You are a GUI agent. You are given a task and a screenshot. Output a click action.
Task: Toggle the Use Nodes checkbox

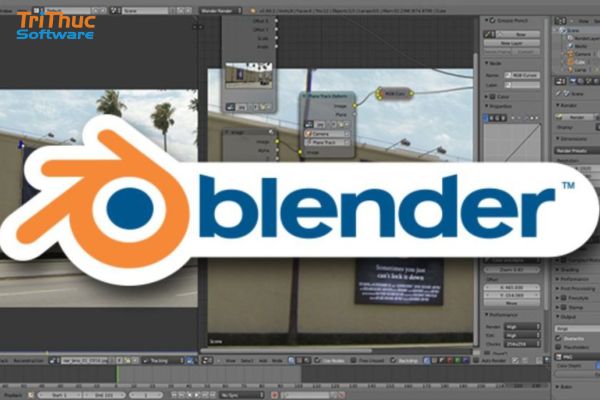click(x=317, y=361)
